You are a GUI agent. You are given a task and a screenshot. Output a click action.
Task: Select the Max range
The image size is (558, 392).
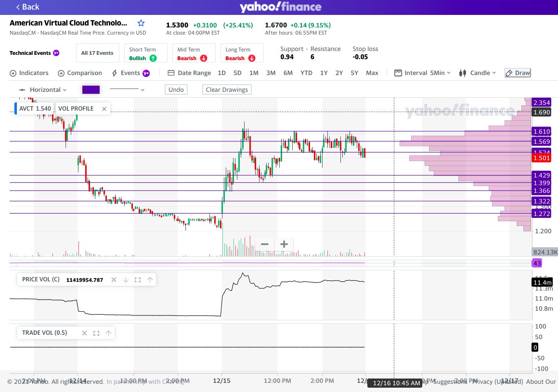coord(372,73)
